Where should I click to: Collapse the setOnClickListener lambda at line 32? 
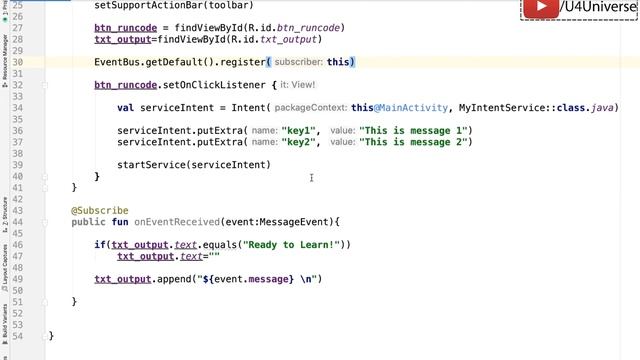tap(44, 85)
